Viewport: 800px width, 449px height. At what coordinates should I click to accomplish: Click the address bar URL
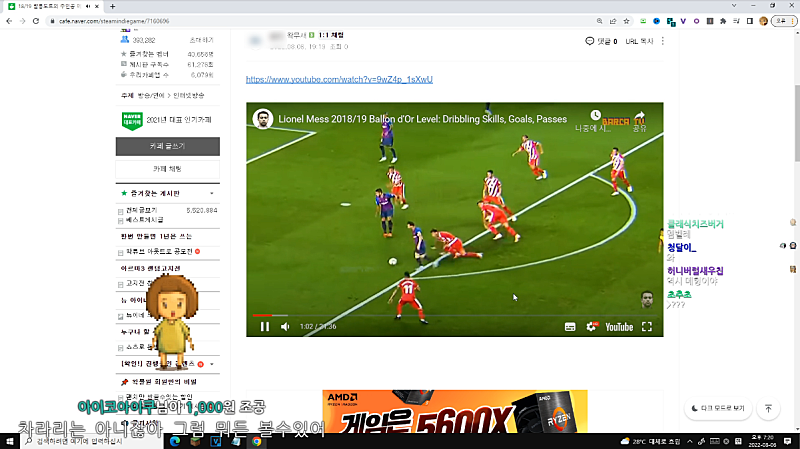114,21
